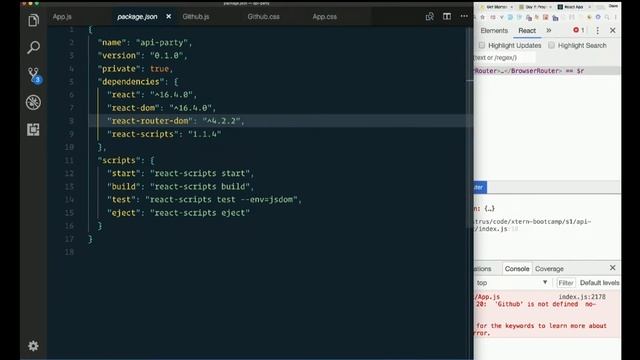640x360 pixels.
Task: Click the open changes icon in the editor toolbar
Action: [x=429, y=16]
